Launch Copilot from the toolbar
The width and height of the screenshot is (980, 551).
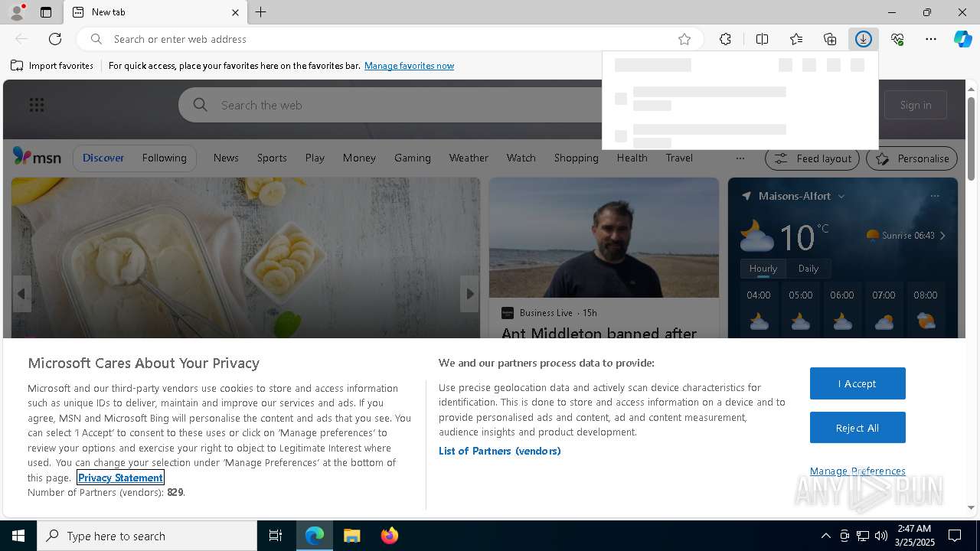coord(962,39)
